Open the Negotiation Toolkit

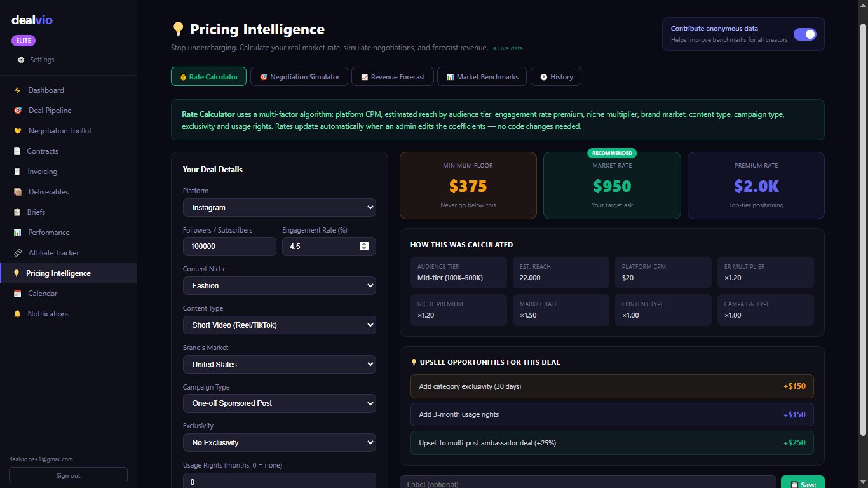coord(58,130)
